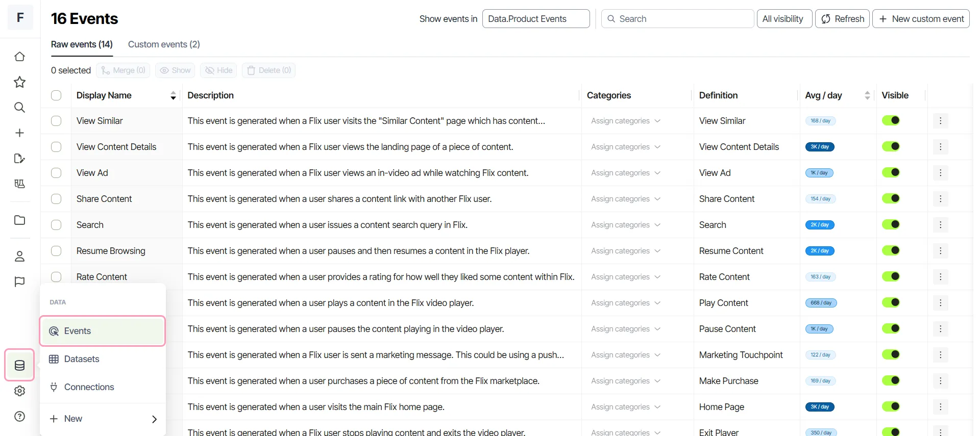980x436 pixels.
Task: Click the Refresh button
Action: tap(842, 19)
